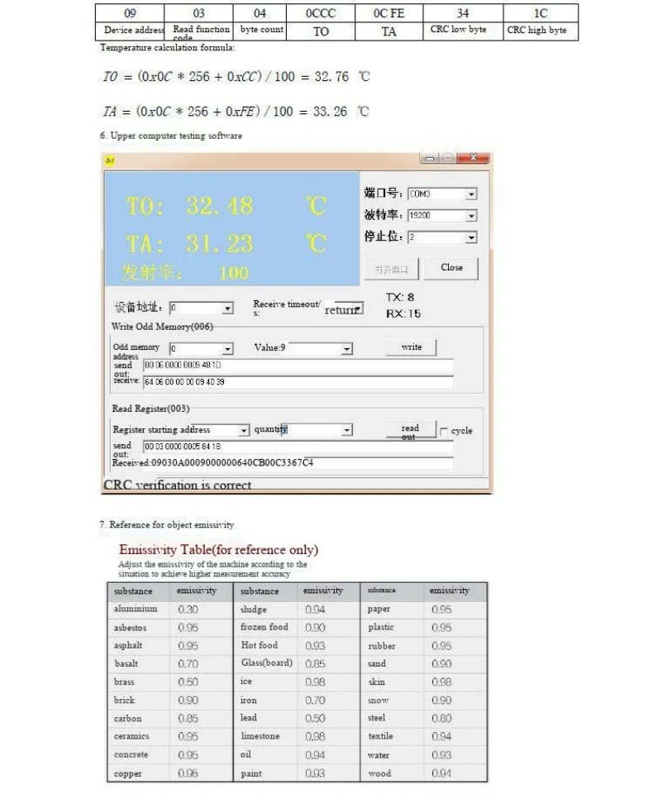Image resolution: width=672 pixels, height=794 pixels.
Task: Maximize the testing software window
Action: (x=448, y=158)
